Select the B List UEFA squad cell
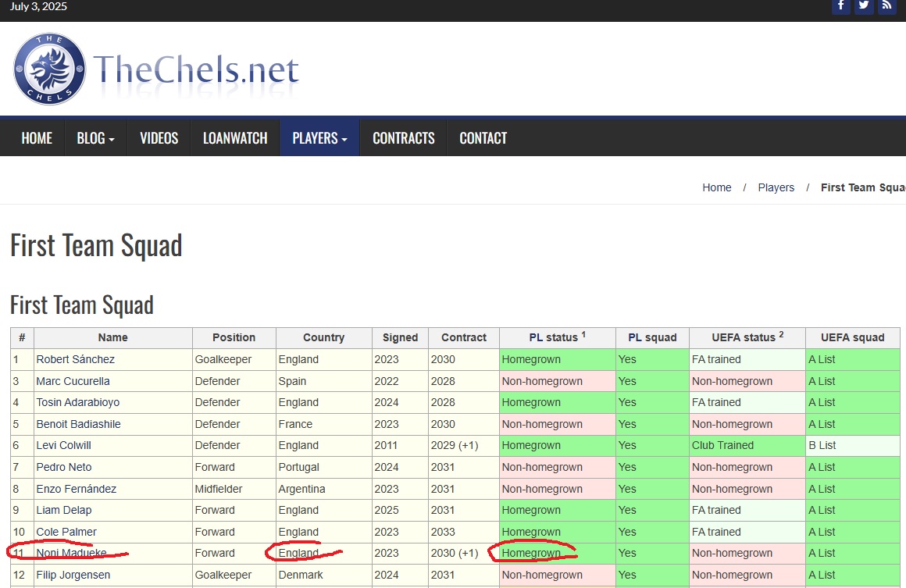Viewport: 906px width, 588px height. pyautogui.click(x=852, y=445)
